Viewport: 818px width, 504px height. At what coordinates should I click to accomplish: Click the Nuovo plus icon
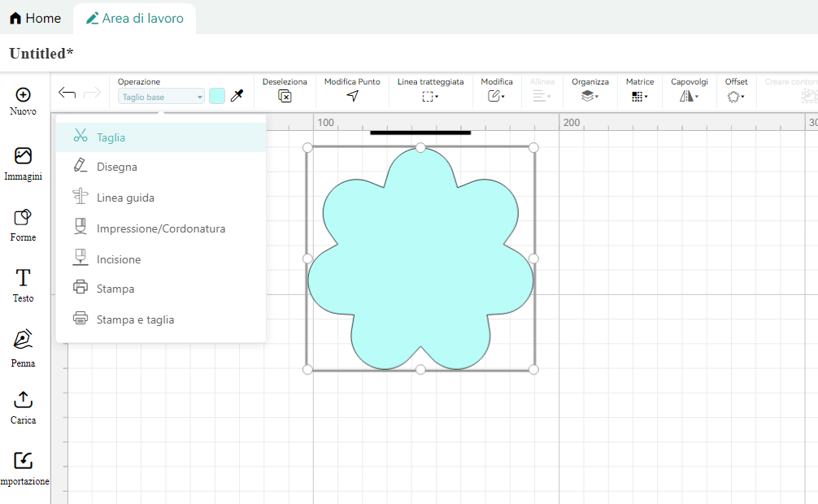click(23, 95)
